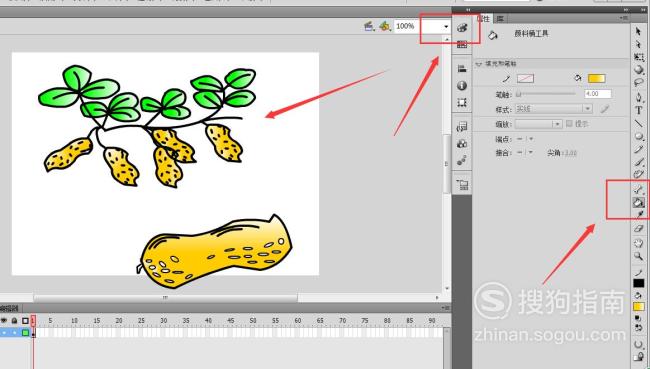
Task: Click the stage vertical scroll down arrow
Action: tap(447, 289)
